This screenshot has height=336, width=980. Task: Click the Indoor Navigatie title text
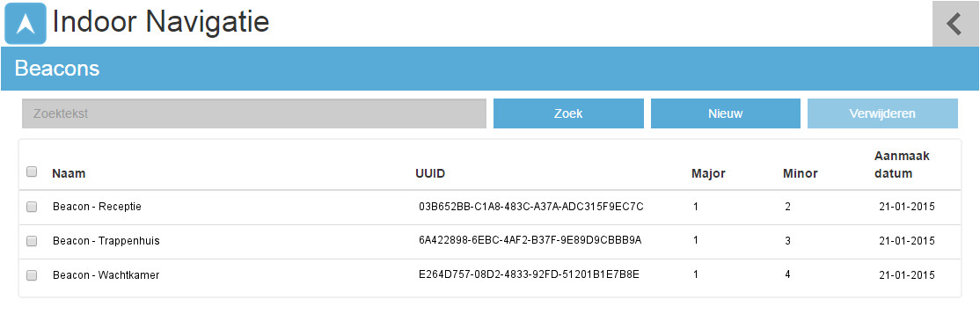pyautogui.click(x=161, y=22)
